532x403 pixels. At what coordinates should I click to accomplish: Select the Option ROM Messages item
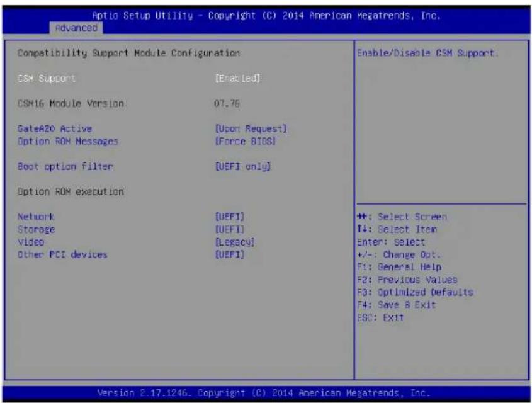68,141
